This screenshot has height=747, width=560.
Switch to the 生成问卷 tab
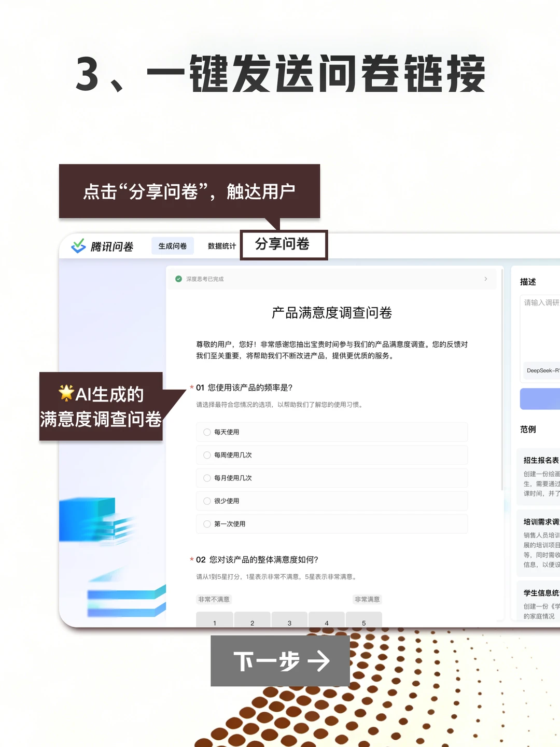point(173,246)
